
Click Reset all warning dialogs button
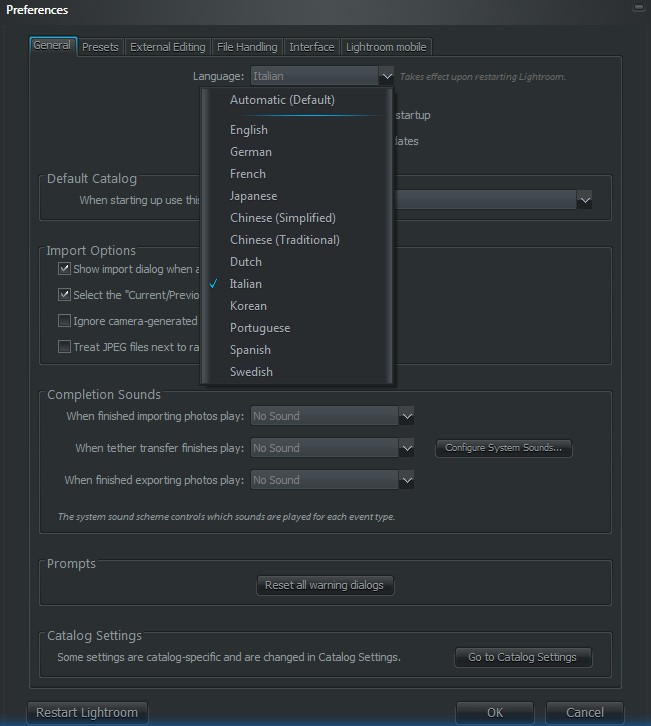coord(325,585)
